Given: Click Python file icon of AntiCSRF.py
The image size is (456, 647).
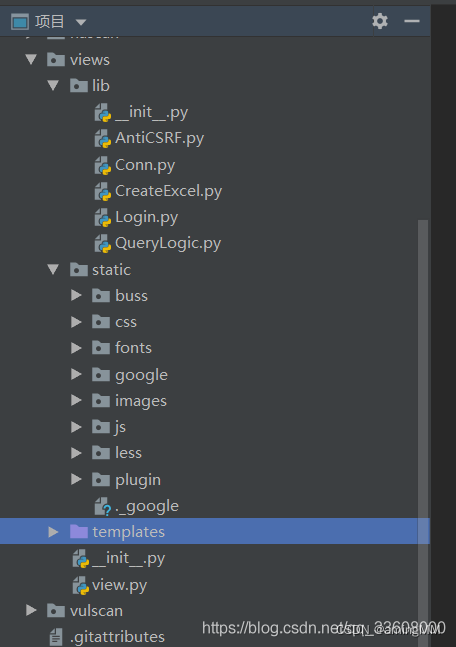Looking at the screenshot, I should (x=103, y=139).
